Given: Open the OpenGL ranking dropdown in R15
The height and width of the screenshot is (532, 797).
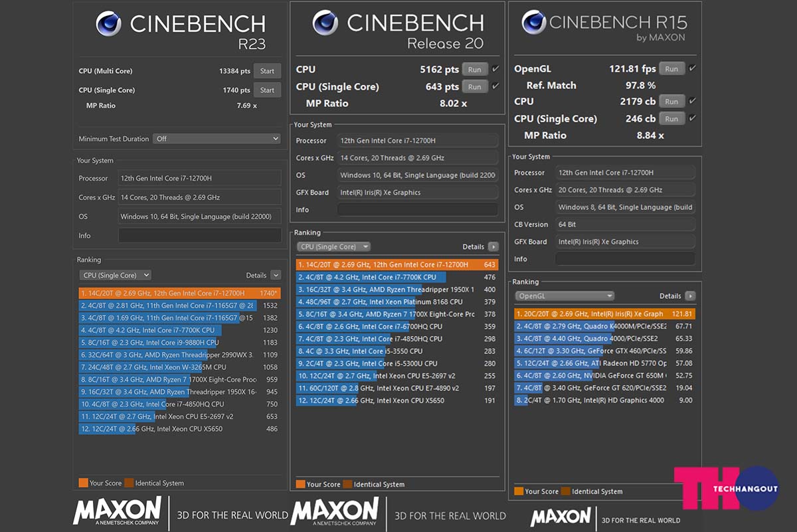Looking at the screenshot, I should pyautogui.click(x=564, y=296).
